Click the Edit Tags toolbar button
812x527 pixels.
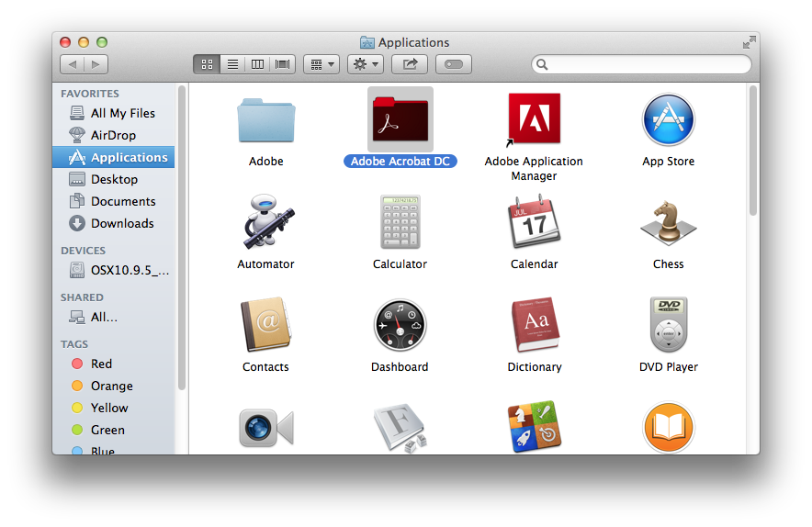[x=454, y=64]
